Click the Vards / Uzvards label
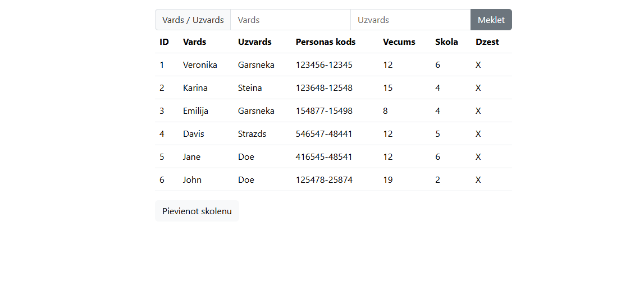Viewport: 644px width, 286px height. (x=193, y=20)
